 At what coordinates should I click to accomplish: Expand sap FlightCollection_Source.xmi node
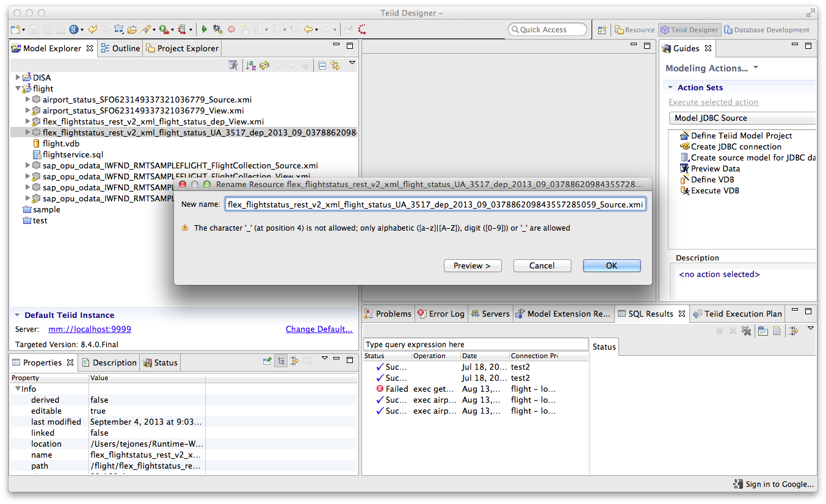tap(27, 165)
